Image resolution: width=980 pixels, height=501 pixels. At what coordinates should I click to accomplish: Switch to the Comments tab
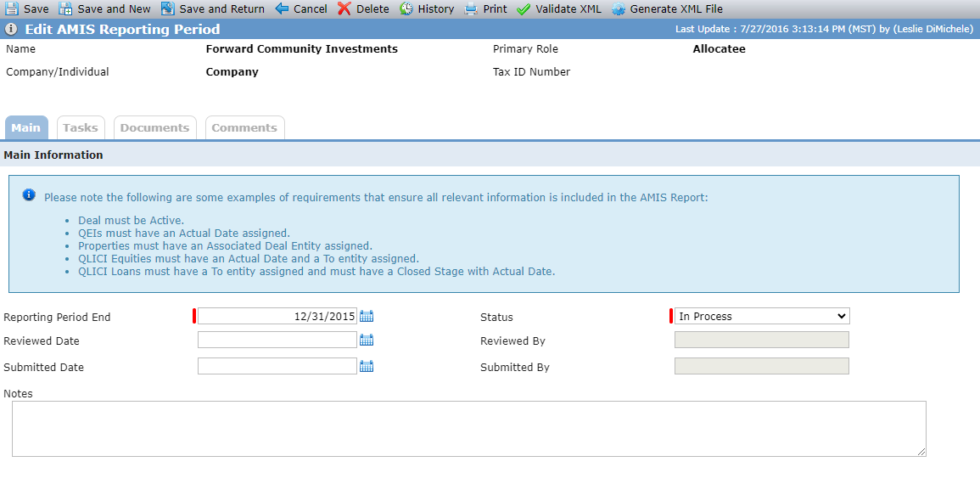pos(244,127)
